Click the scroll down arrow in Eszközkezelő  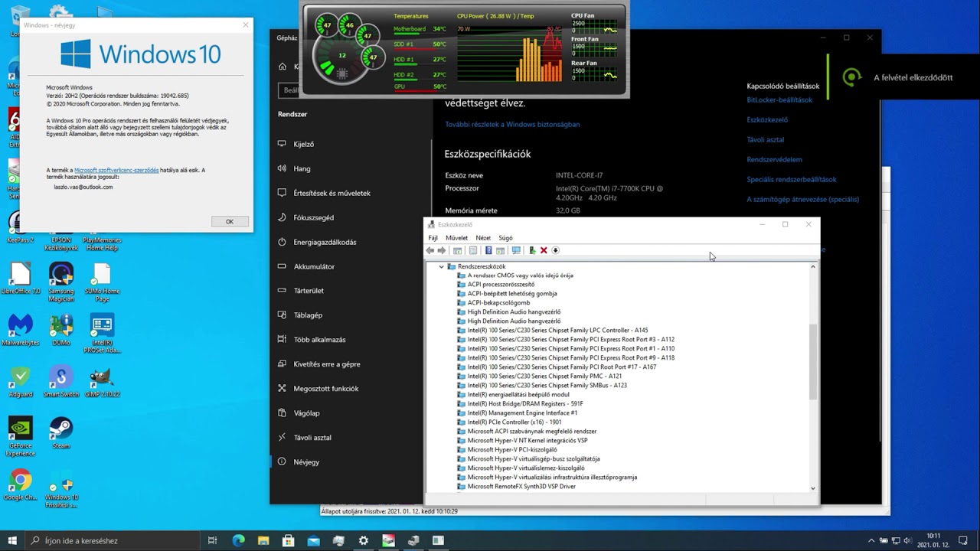pos(812,487)
